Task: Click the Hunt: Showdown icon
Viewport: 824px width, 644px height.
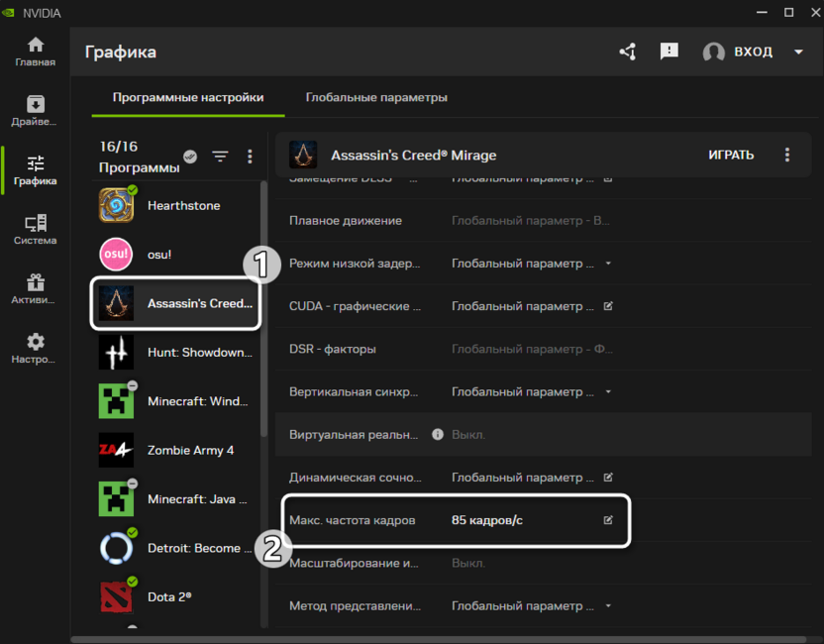Action: coord(116,353)
